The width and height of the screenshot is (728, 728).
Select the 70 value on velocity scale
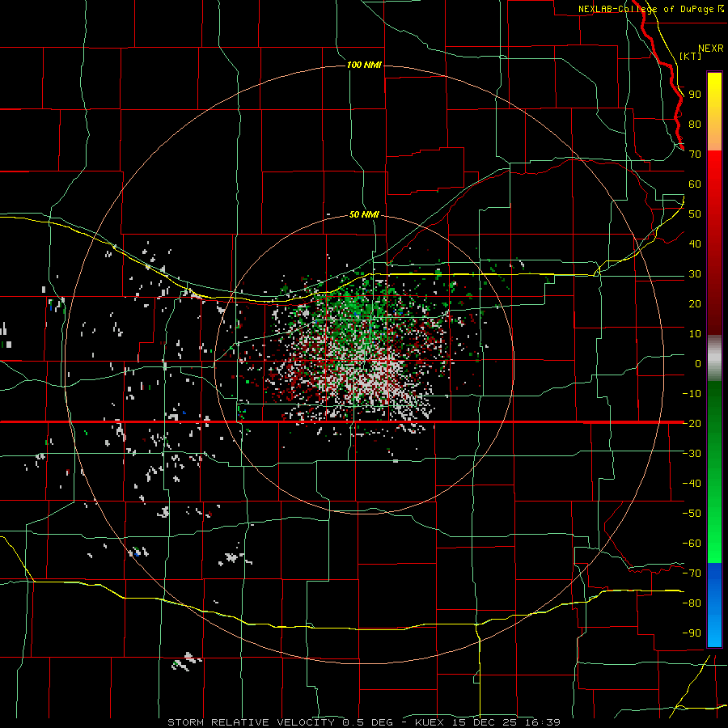coord(695,154)
